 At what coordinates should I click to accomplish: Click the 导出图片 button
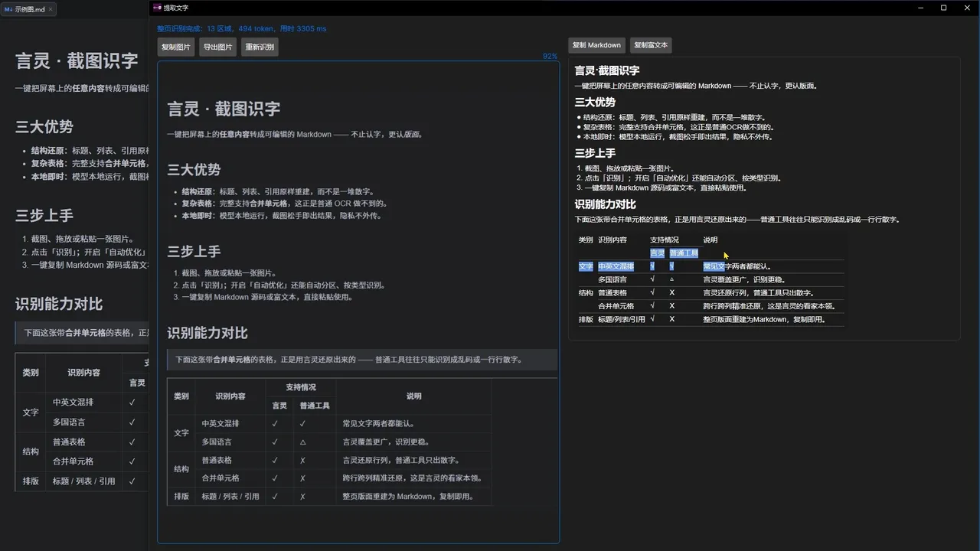point(217,47)
